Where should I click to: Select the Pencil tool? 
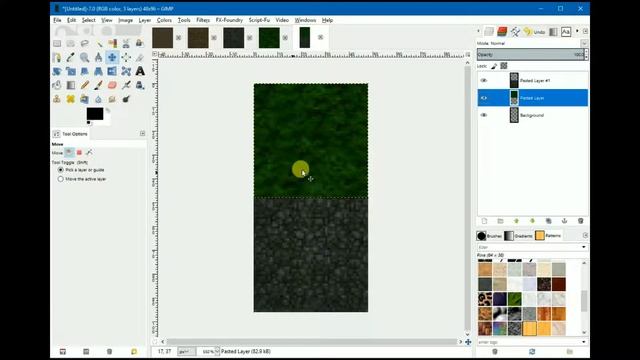[x=84, y=85]
